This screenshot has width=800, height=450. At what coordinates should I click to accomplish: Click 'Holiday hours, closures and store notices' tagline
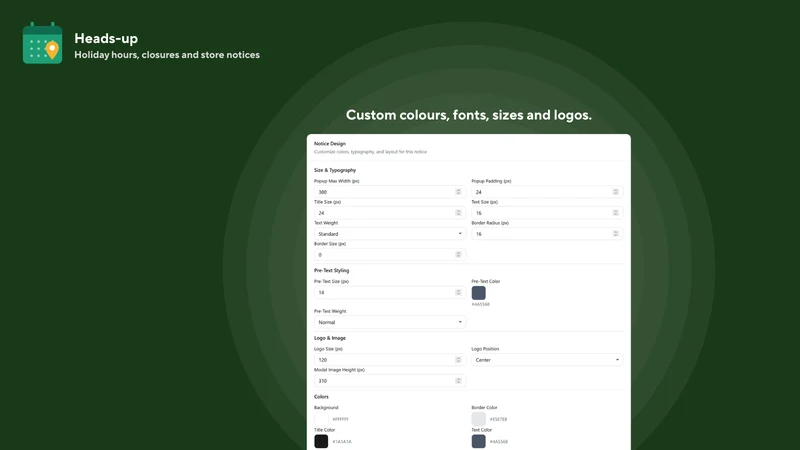coord(167,55)
